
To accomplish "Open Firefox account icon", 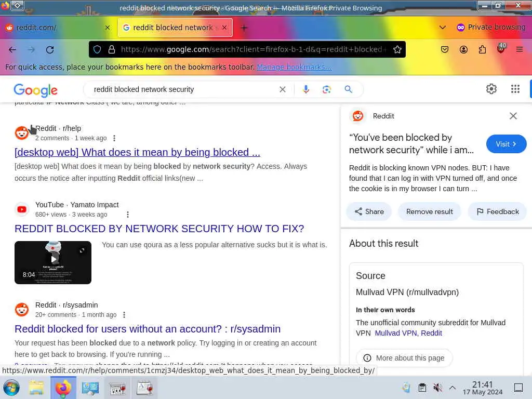I will pos(463,49).
